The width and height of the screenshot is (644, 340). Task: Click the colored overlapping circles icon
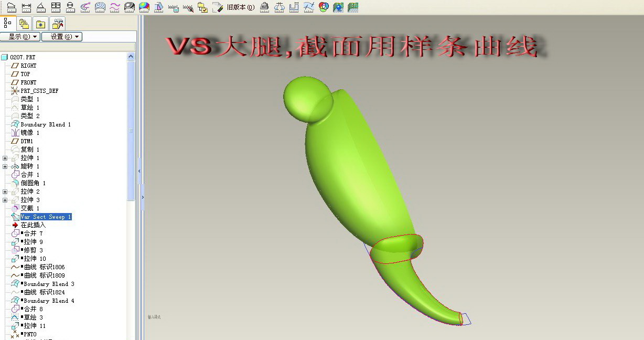(x=324, y=7)
